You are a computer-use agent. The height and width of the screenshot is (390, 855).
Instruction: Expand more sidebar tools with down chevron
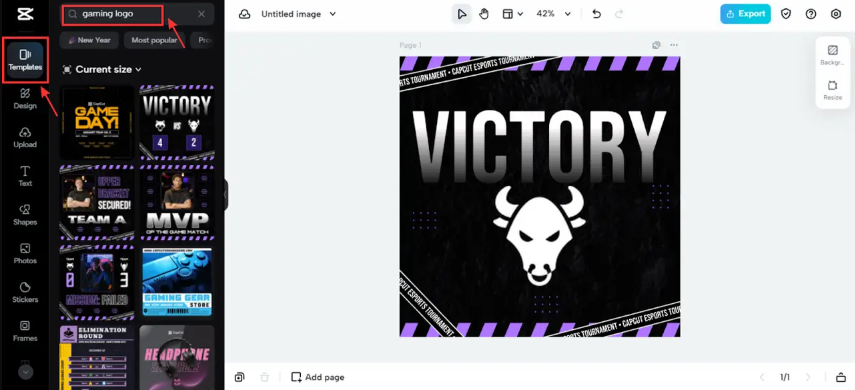[x=26, y=372]
